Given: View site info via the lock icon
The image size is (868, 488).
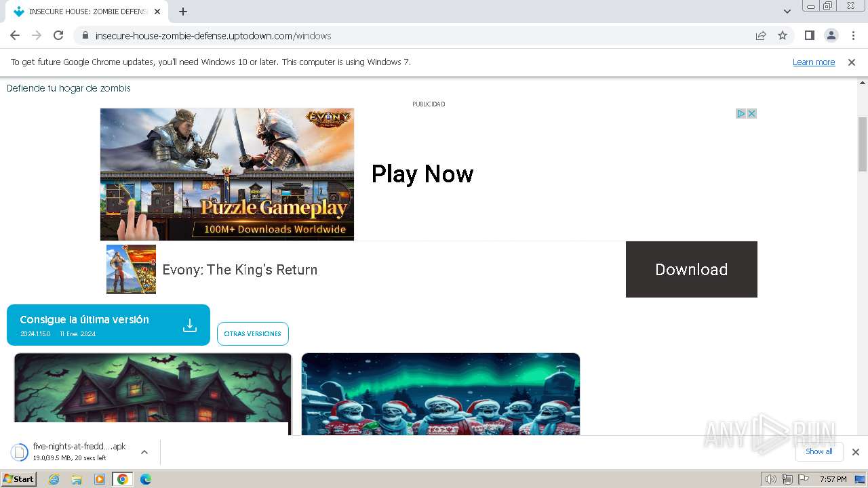Looking at the screenshot, I should (x=85, y=35).
